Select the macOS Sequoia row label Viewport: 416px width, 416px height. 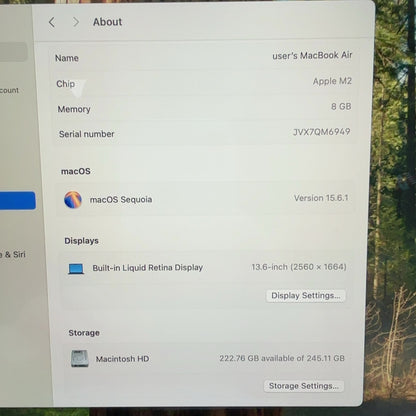121,200
